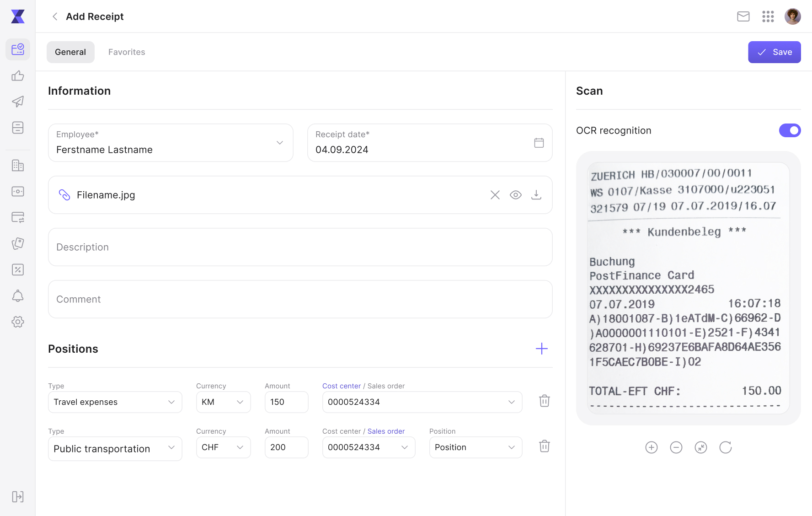
Task: Remove the Filename.jpg attachment
Action: point(495,195)
